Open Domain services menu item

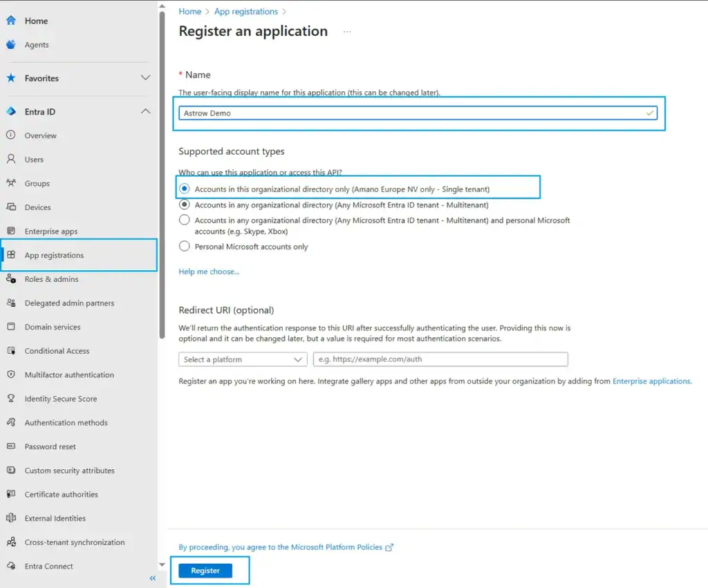click(53, 327)
